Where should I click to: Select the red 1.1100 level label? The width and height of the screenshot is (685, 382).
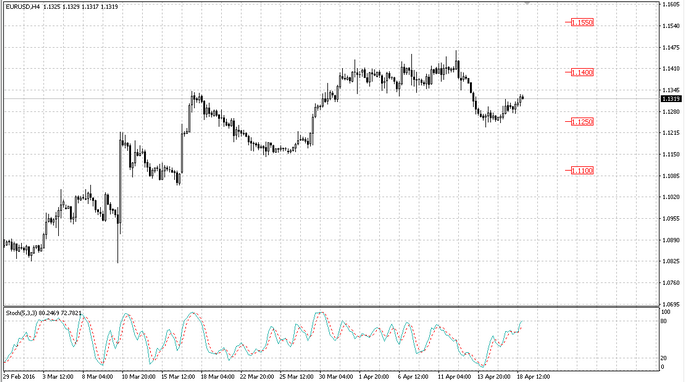pos(582,170)
